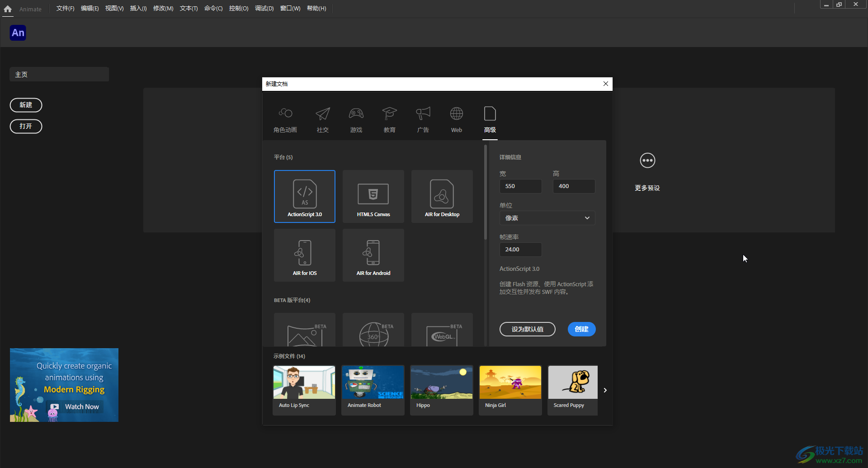Screen dimensions: 868x468
Task: Open the 插入(I) menu
Action: (x=138, y=9)
